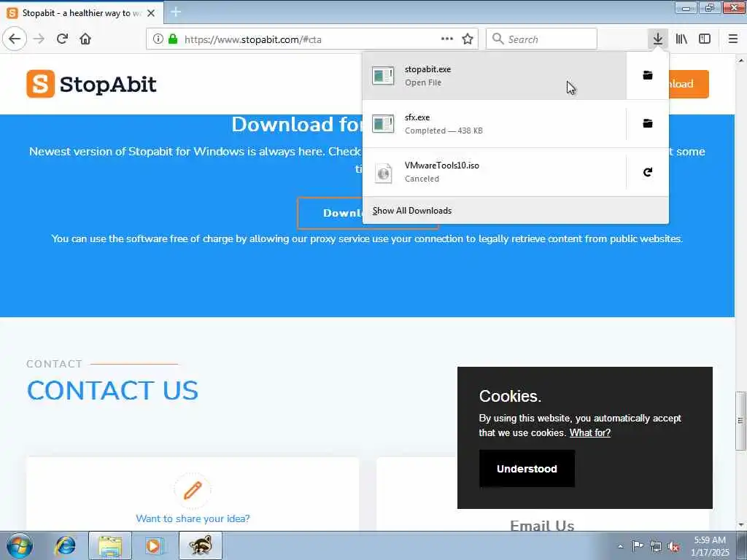This screenshot has width=747, height=560.
Task: Open the 'What for?' cookies link
Action: click(x=589, y=433)
